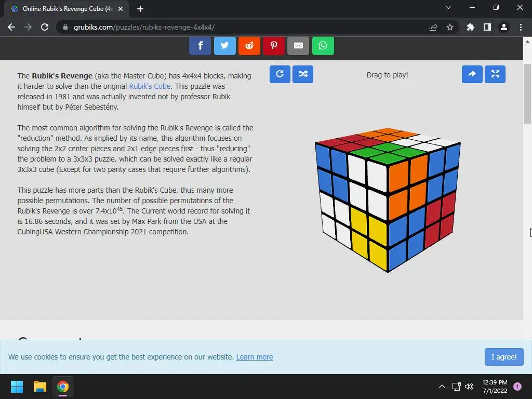
Task: Scramble the cube with the shuffle button
Action: [x=303, y=74]
